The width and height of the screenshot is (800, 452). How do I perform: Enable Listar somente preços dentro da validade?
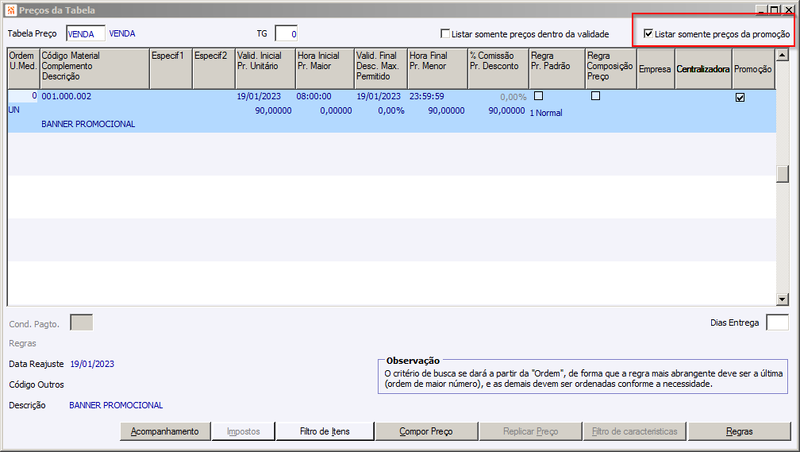(x=445, y=34)
